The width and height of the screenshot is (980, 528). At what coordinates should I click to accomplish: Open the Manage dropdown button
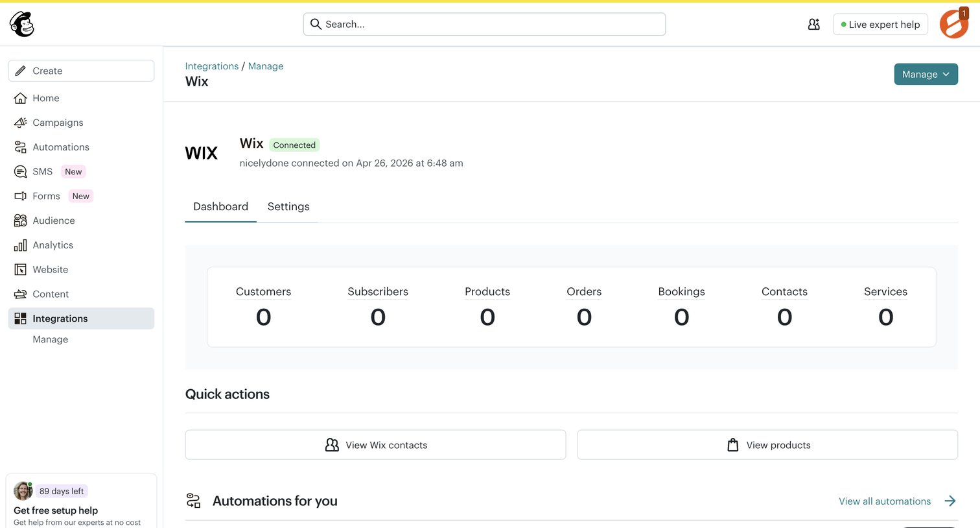pyautogui.click(x=926, y=74)
